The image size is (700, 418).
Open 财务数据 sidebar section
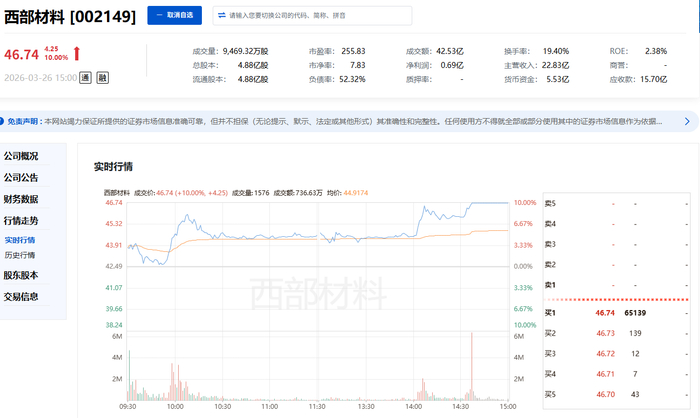click(21, 199)
